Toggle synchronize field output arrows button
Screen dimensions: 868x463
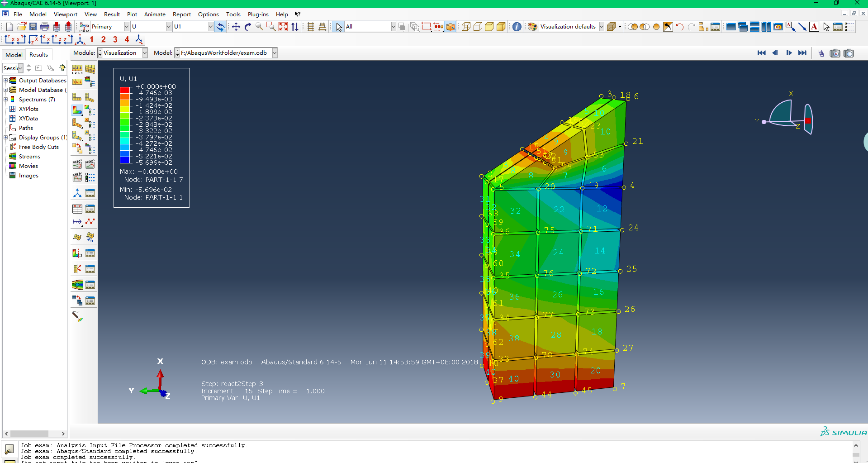point(220,27)
